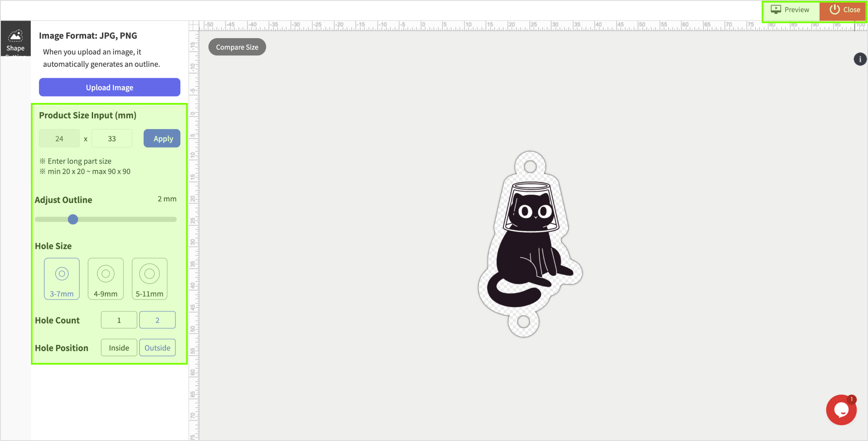Click the Close power icon
The image size is (868, 441).
834,10
